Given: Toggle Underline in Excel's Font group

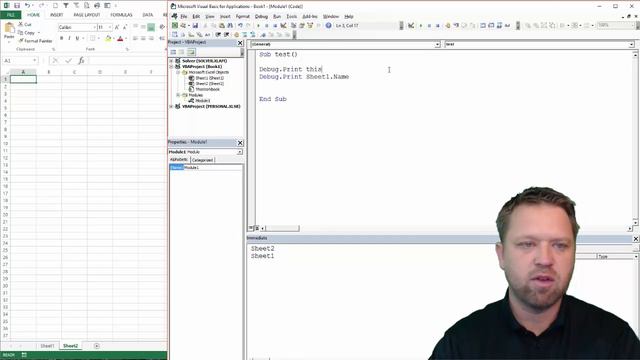Looking at the screenshot, I should tap(77, 38).
